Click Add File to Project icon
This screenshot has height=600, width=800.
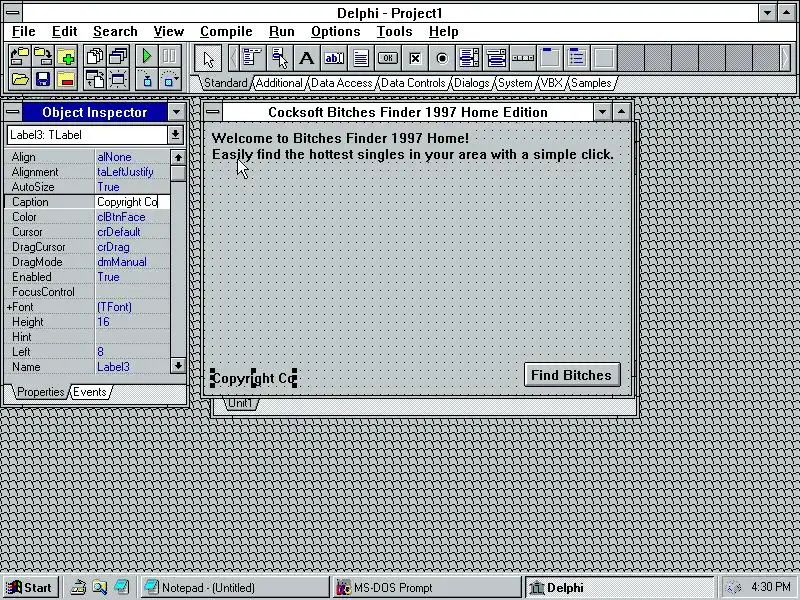pyautogui.click(x=66, y=56)
